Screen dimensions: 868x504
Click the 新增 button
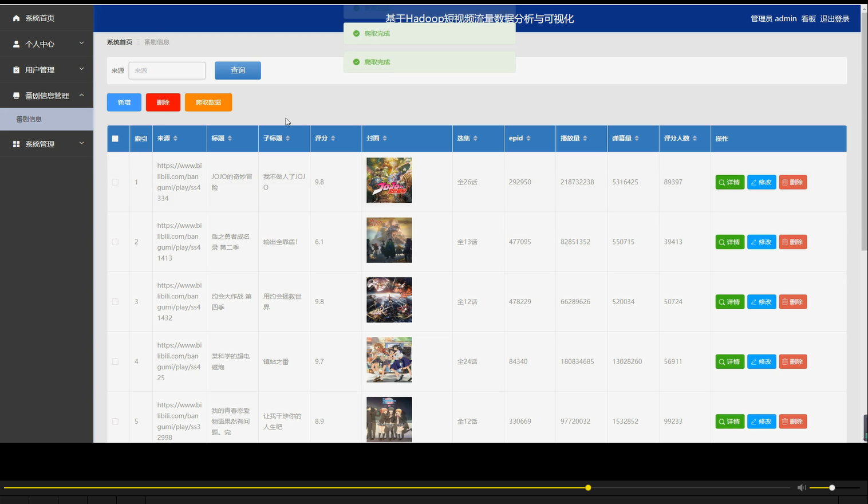pyautogui.click(x=124, y=103)
